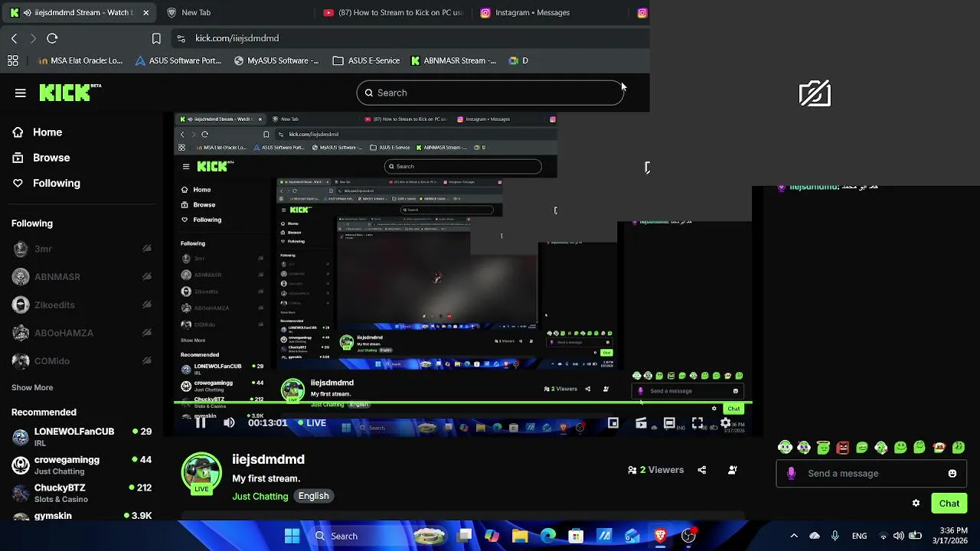Click the 2 Viewers count
Screen dimensions: 980x551
click(x=656, y=470)
